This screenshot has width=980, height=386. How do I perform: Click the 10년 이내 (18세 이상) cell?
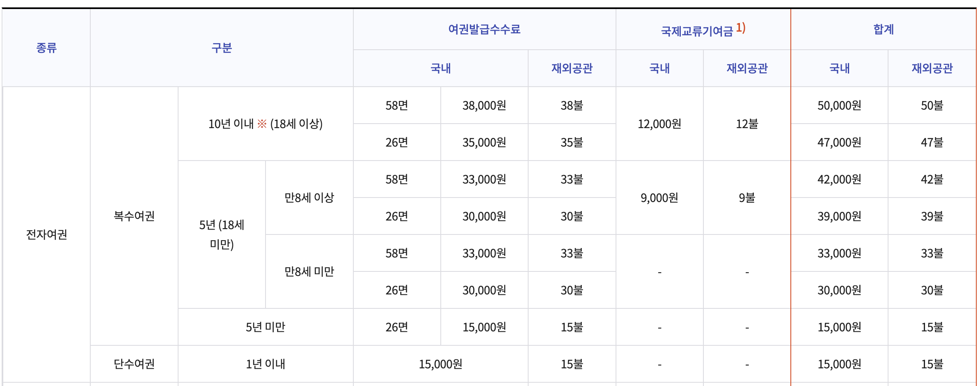tap(265, 124)
